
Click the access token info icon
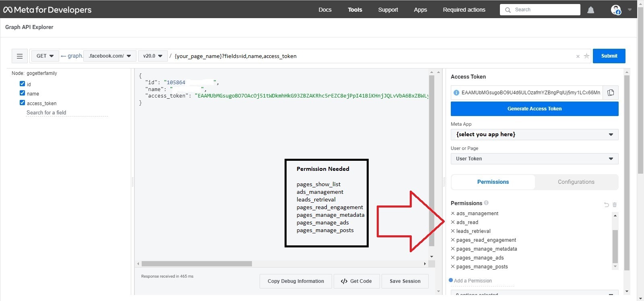click(456, 93)
